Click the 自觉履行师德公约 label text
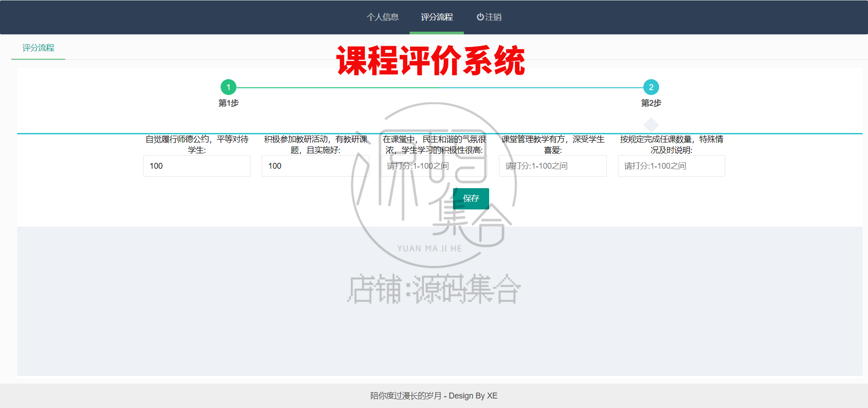The width and height of the screenshot is (868, 408). (x=197, y=145)
